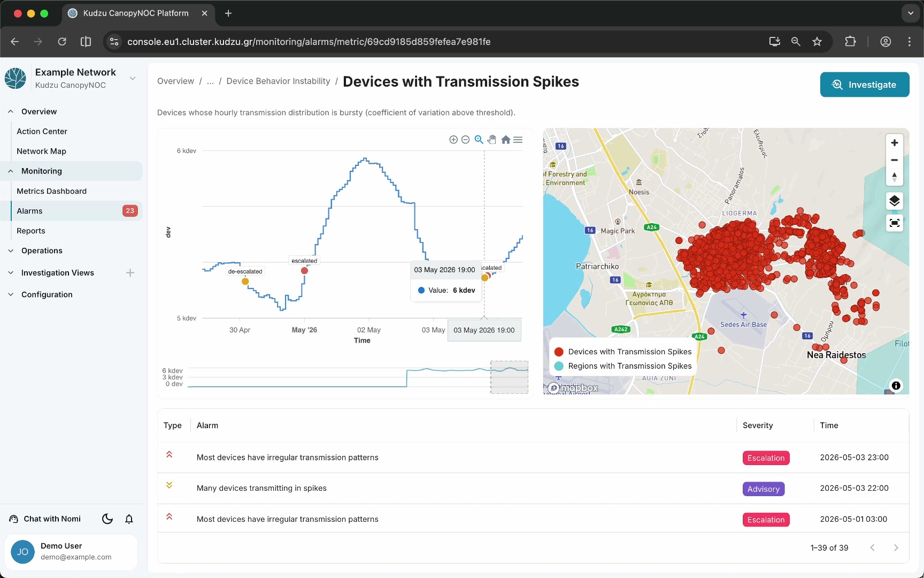Open the map layers selector
This screenshot has width=924, height=578.
tap(895, 201)
